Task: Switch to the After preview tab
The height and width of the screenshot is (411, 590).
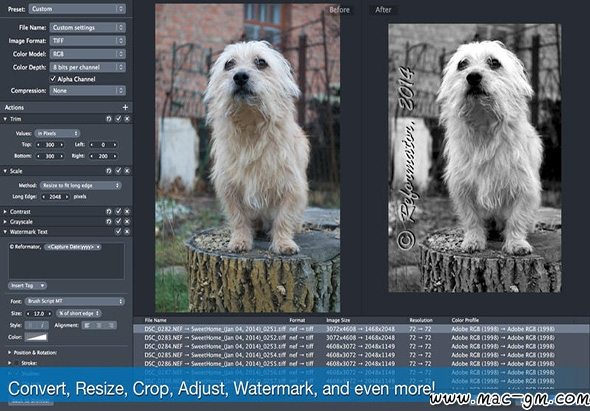Action: (x=383, y=10)
